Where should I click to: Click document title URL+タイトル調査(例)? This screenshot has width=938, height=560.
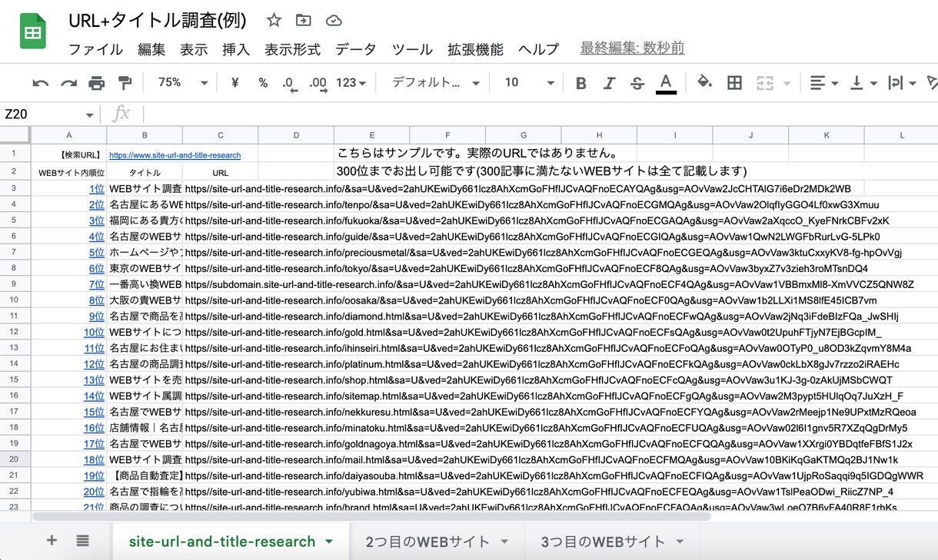(x=157, y=21)
